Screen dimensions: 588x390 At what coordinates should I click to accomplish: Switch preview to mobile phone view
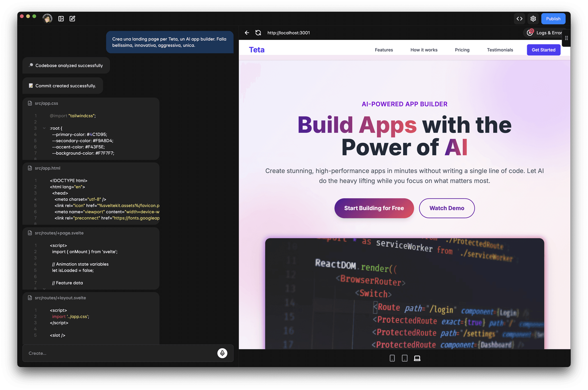[392, 358]
